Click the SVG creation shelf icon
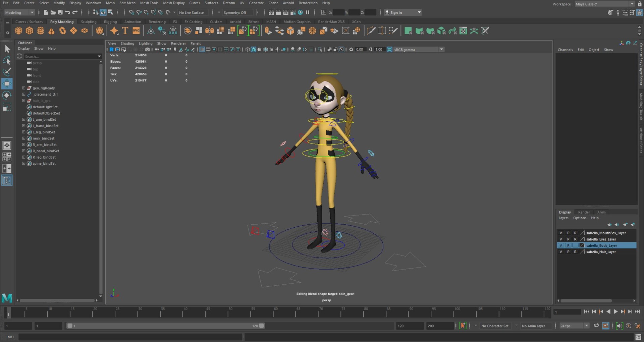Image resolution: width=644 pixels, height=342 pixels. 136,31
